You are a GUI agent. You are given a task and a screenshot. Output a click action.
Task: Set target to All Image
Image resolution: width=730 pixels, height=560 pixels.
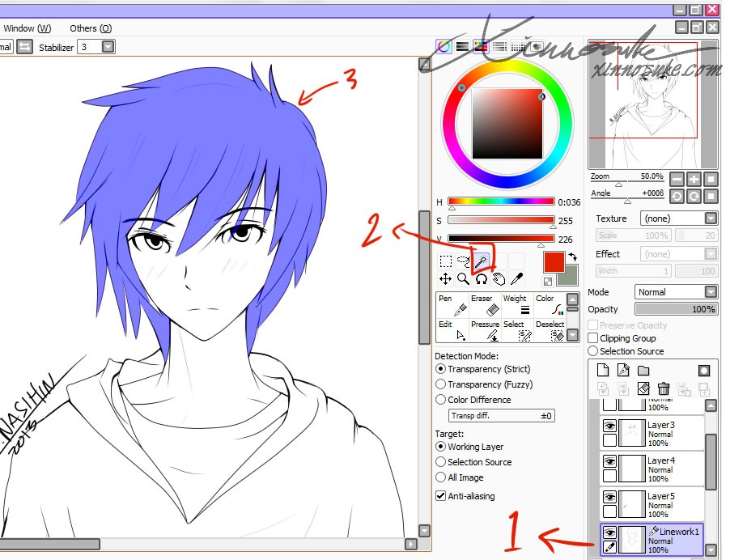(x=440, y=477)
